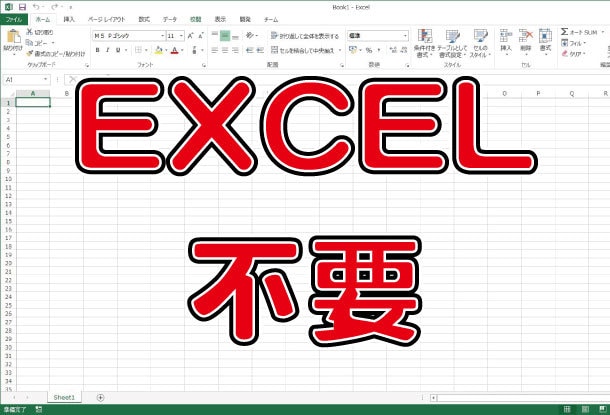Image resolution: width=610 pixels, height=415 pixels.
Task: Save the workbook from the quick access toolbar
Action: (22, 7)
